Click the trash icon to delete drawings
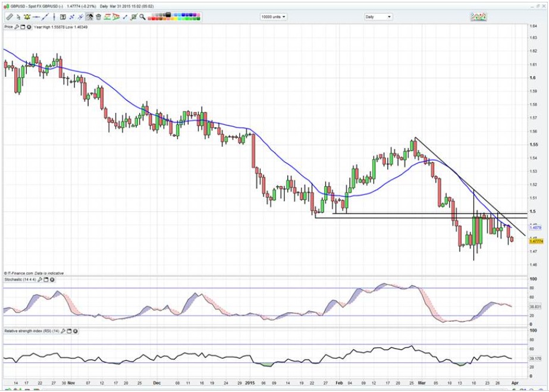 pyautogui.click(x=98, y=17)
